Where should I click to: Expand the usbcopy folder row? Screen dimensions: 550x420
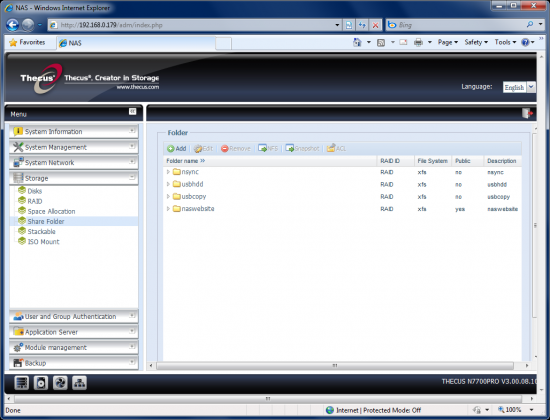(x=168, y=196)
